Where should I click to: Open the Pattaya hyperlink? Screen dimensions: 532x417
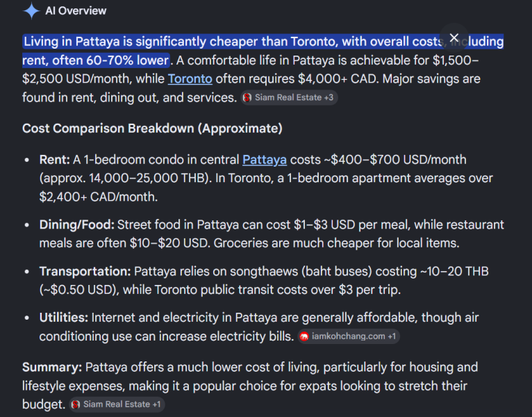click(x=265, y=160)
